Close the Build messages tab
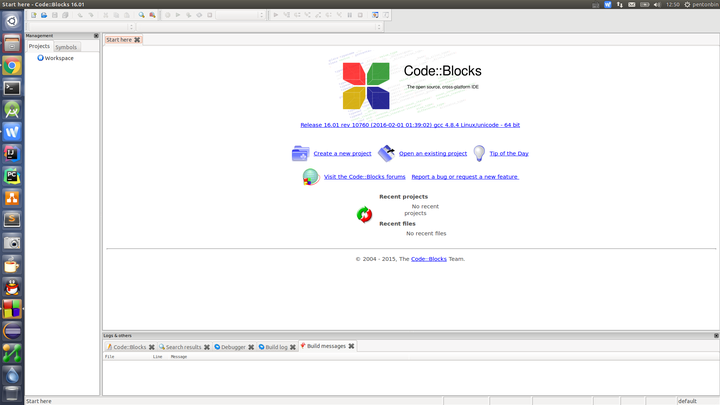 351,346
